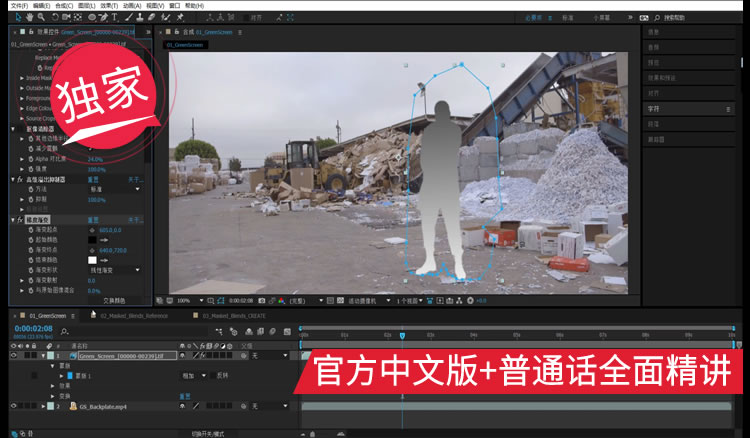Collapse the 梯度渐变 effect group
750x438 pixels.
click(x=13, y=220)
